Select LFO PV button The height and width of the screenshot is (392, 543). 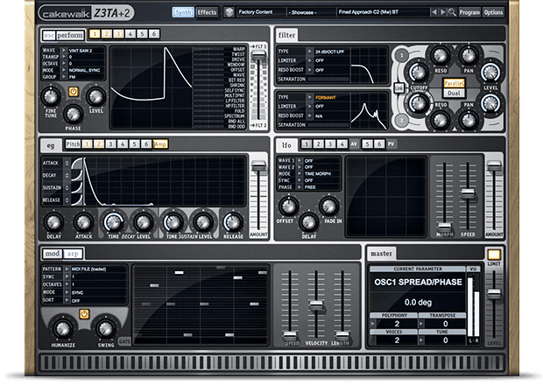point(391,143)
